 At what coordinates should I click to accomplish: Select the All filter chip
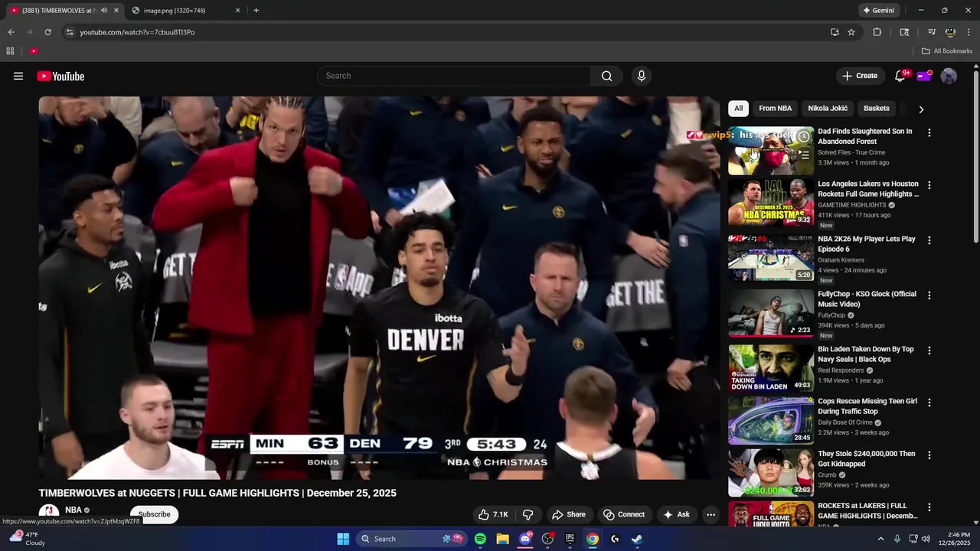click(738, 109)
